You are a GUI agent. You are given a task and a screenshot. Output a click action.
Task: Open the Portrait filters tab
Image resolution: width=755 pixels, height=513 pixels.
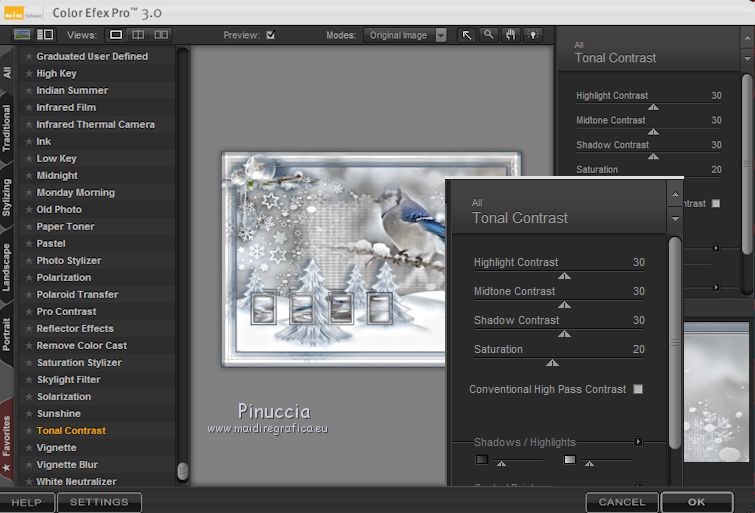tap(7, 334)
